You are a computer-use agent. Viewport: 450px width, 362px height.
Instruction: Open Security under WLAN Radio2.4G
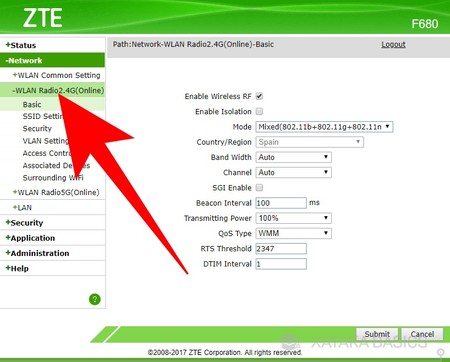(37, 129)
